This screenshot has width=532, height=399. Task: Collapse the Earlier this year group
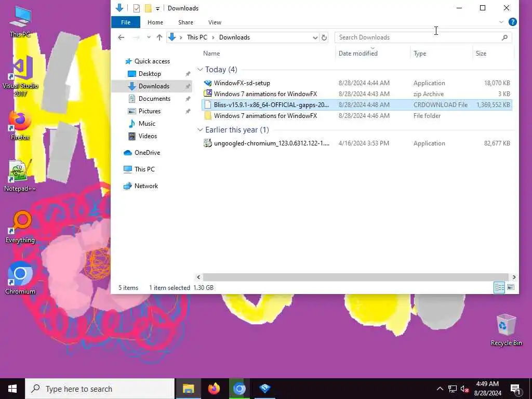[x=200, y=130]
